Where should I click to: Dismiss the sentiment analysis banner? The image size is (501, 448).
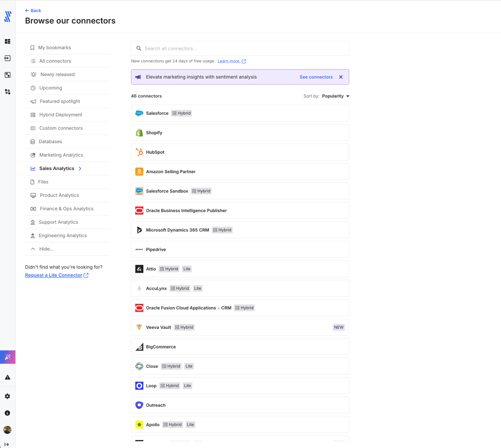point(341,77)
